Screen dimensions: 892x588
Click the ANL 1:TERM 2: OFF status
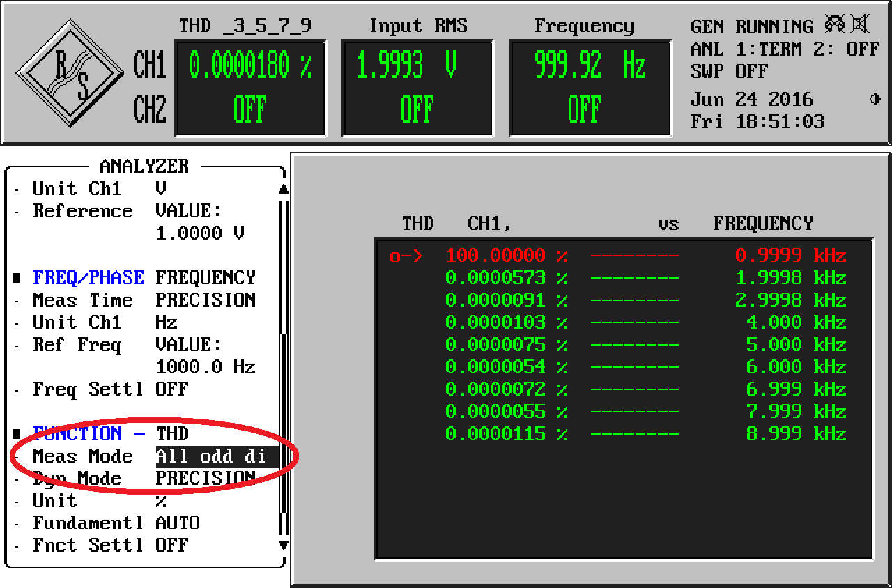point(785,49)
